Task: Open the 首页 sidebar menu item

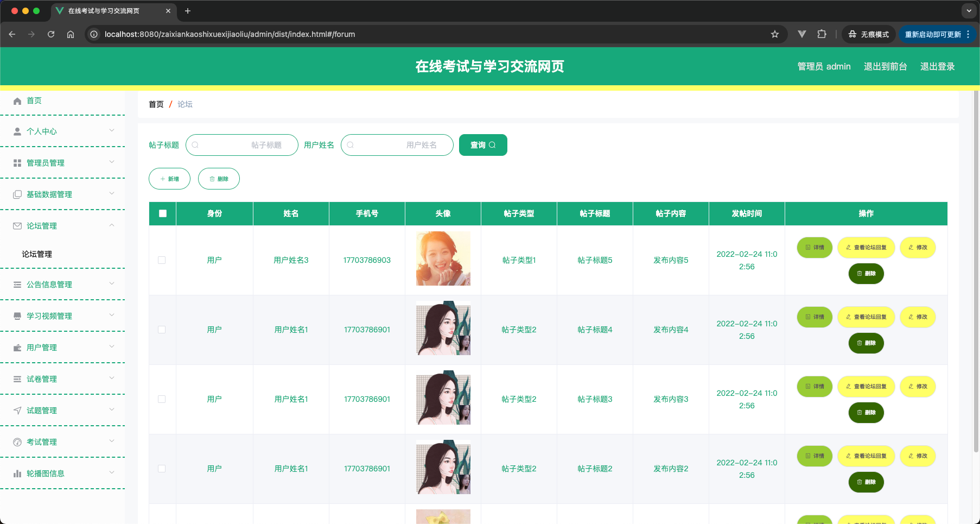Action: (x=62, y=101)
